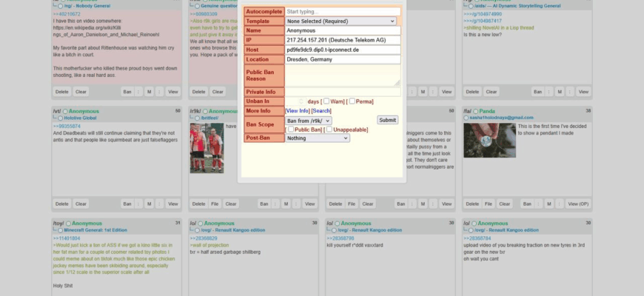
Task: Click the M button on the /vt/ post
Action: [149, 203]
